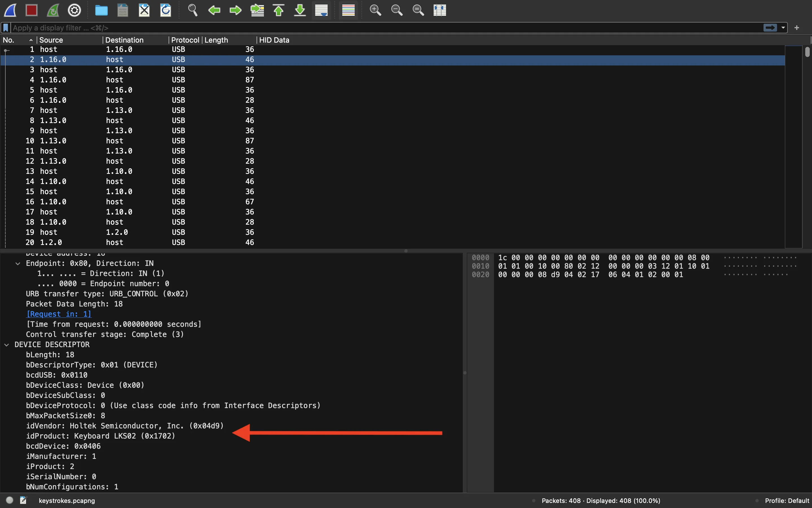Select the idVendor Holtek Semiconductor field
This screenshot has height=508, width=812.
[125, 426]
